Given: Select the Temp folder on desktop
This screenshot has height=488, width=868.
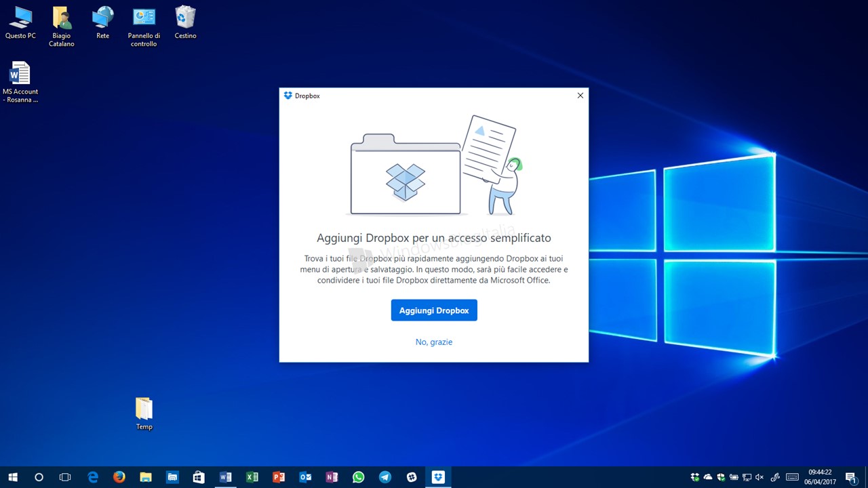Looking at the screenshot, I should 144,413.
